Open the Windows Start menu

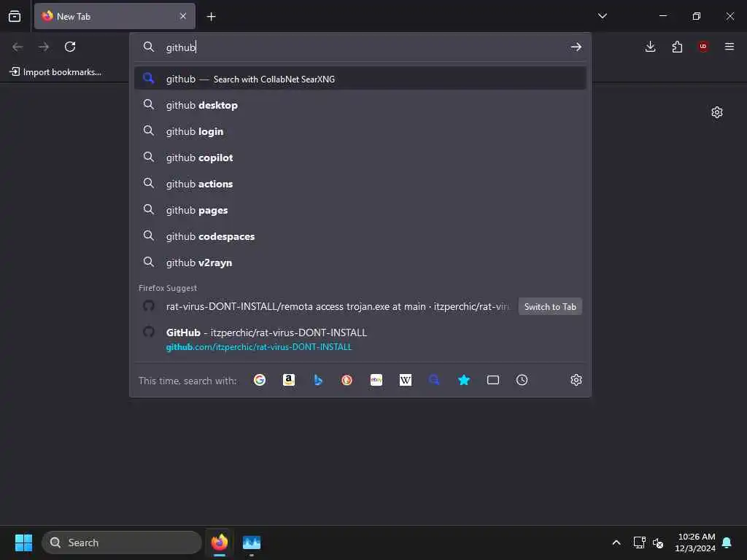pos(23,542)
